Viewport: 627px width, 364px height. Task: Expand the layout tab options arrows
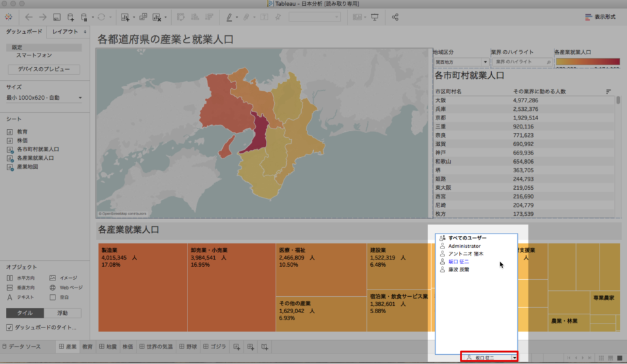pyautogui.click(x=85, y=31)
